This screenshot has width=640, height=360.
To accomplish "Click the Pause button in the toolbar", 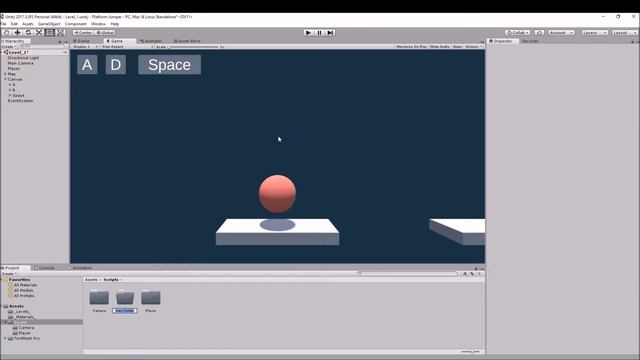I will [x=320, y=32].
